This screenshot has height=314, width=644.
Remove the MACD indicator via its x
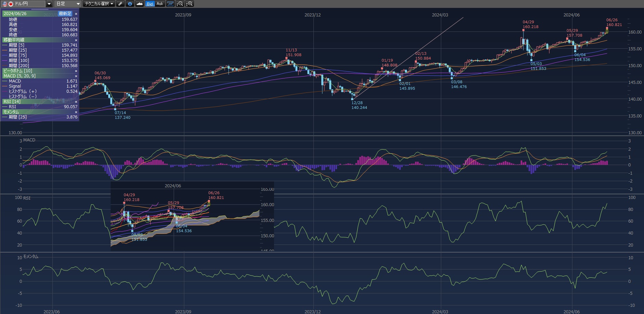point(76,76)
